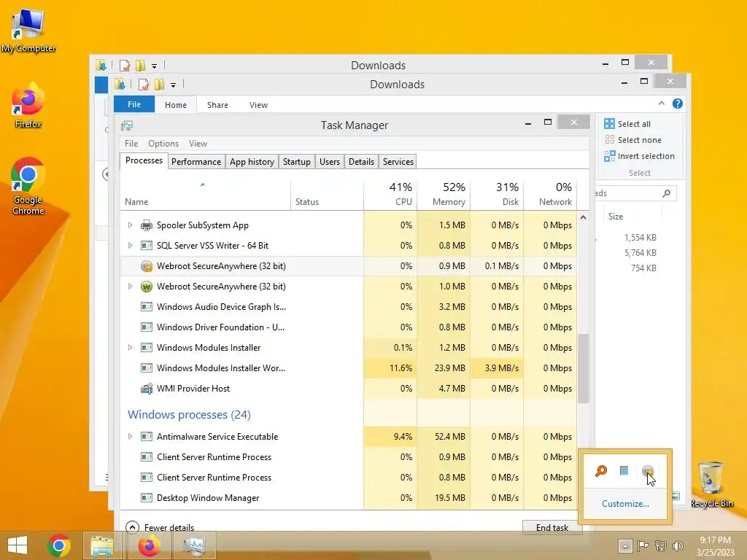Click the Spooler SubSystem printer icon
This screenshot has width=747, height=560.
[x=146, y=225]
